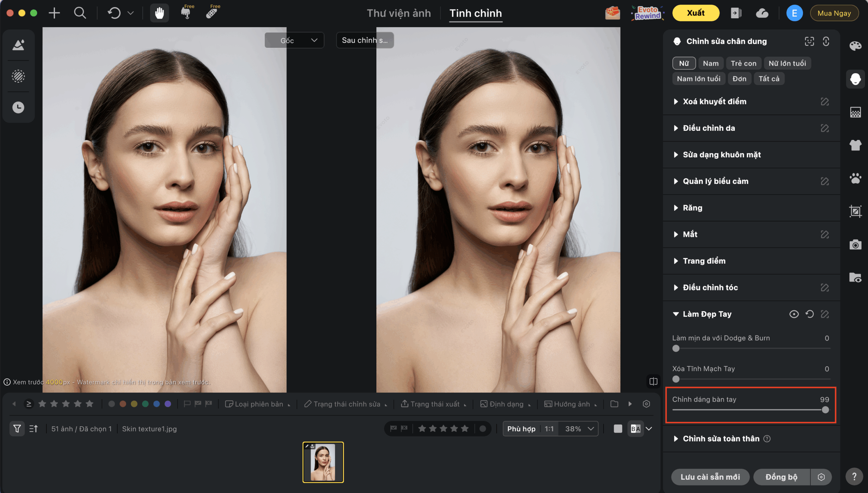Image resolution: width=868 pixels, height=493 pixels.
Task: Select the hand pan tool
Action: coord(159,13)
